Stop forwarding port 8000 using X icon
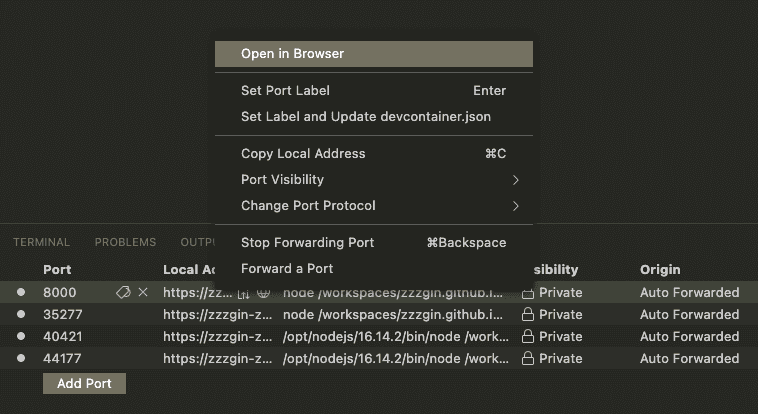758x414 pixels. 143,292
